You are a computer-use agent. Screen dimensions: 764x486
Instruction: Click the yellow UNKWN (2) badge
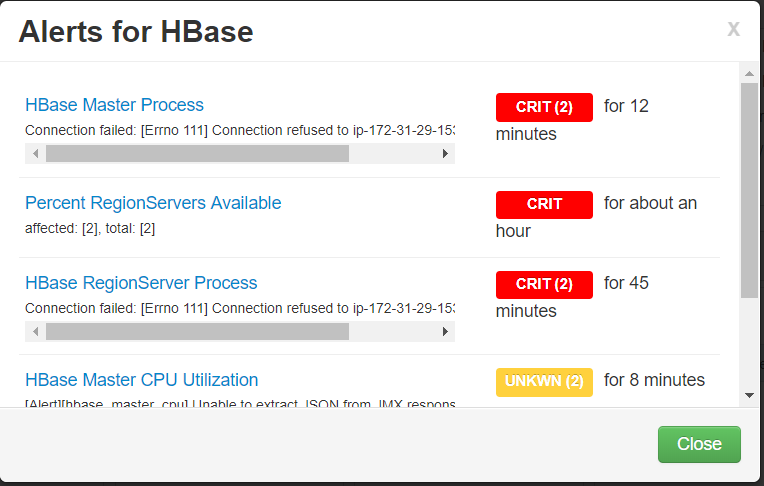point(544,382)
